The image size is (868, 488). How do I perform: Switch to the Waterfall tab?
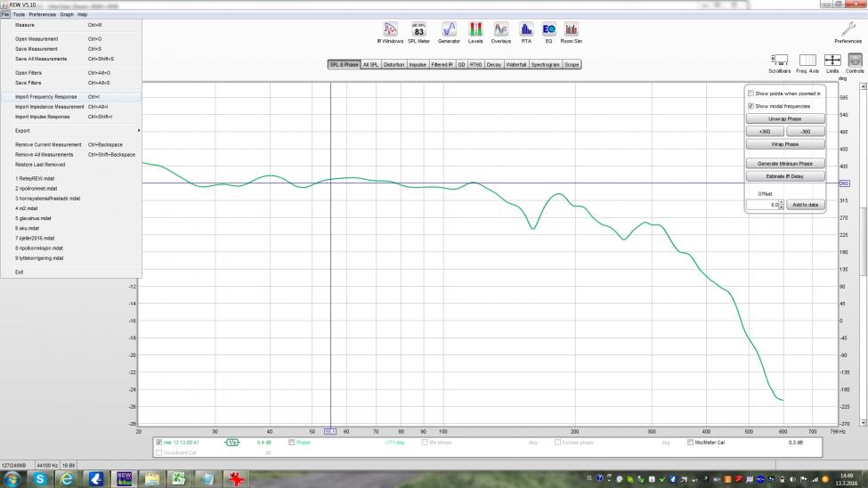click(516, 65)
